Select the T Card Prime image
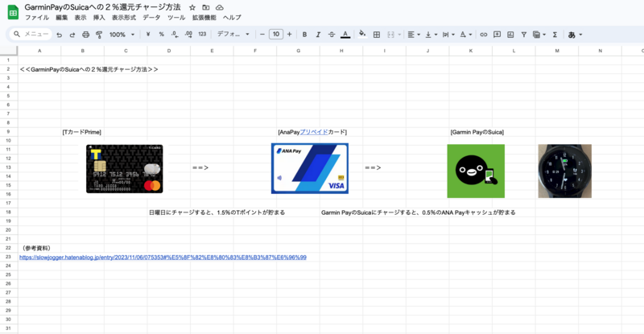644x334 pixels. 125,169
